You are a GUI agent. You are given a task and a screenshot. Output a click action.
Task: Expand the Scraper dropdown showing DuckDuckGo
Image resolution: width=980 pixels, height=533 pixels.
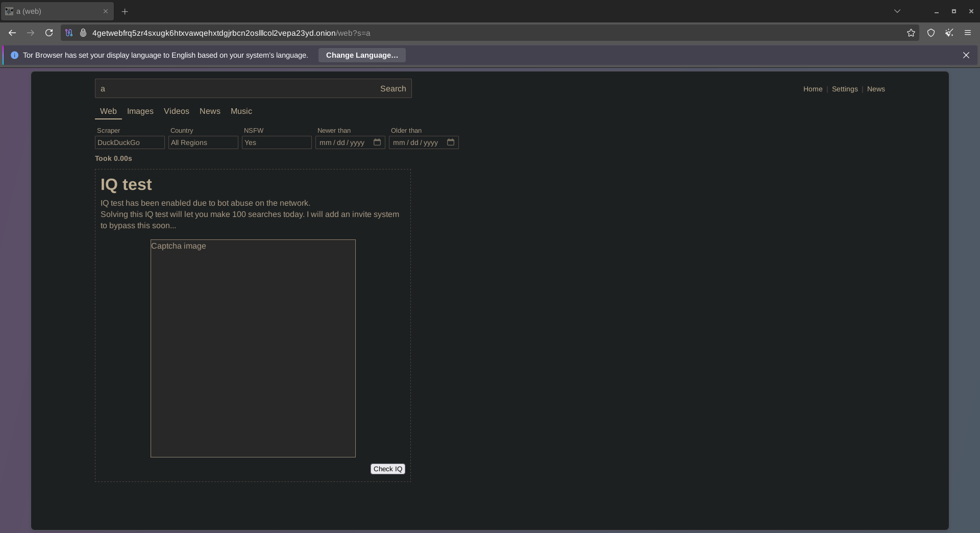(130, 142)
